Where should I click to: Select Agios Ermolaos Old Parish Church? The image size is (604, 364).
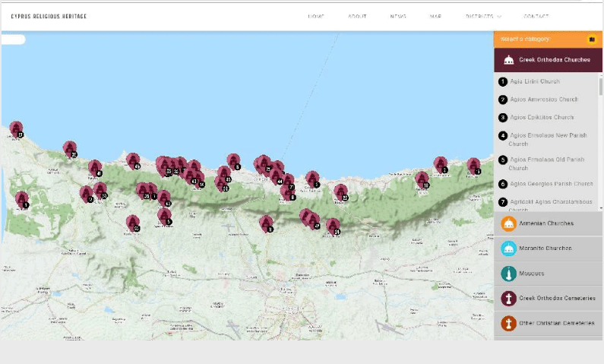pyautogui.click(x=545, y=163)
